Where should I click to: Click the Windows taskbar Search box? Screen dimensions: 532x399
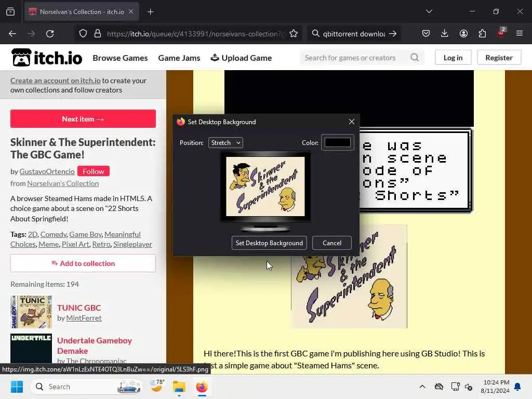coord(87,387)
